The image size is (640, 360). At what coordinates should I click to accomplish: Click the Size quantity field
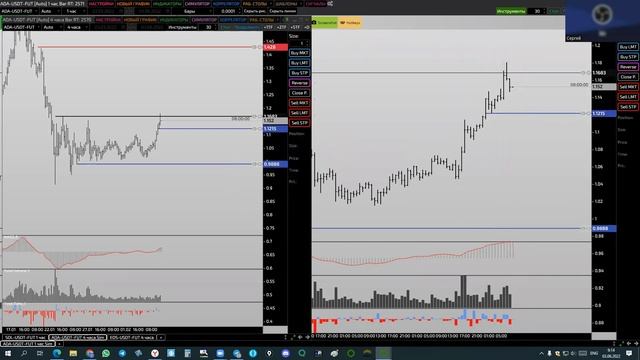click(x=301, y=43)
